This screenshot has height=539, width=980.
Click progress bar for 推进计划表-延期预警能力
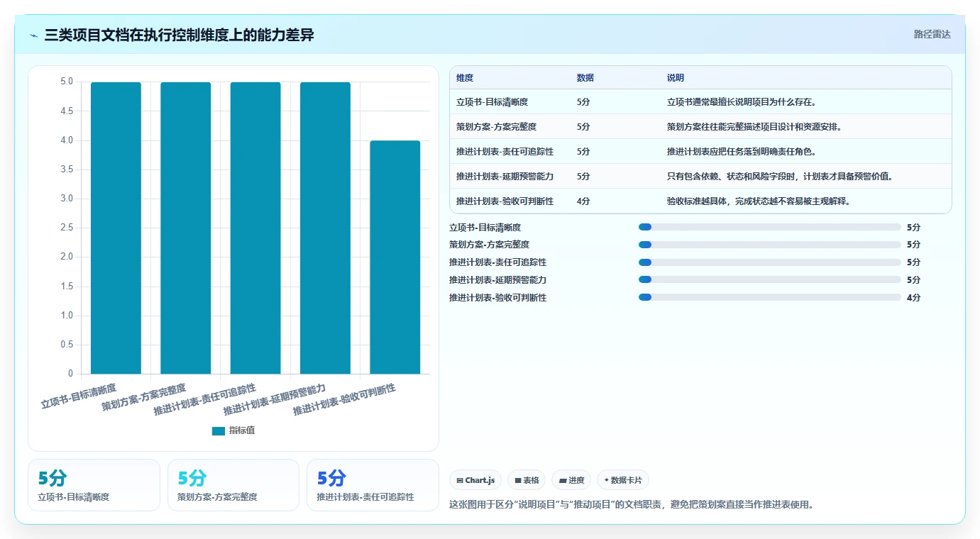pos(770,280)
